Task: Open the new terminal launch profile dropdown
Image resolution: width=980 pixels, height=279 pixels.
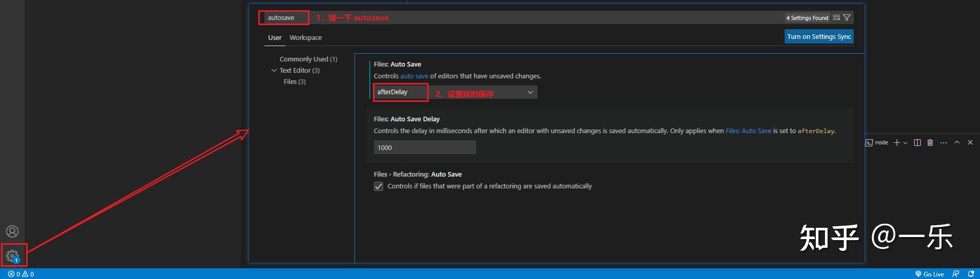Action: point(905,143)
